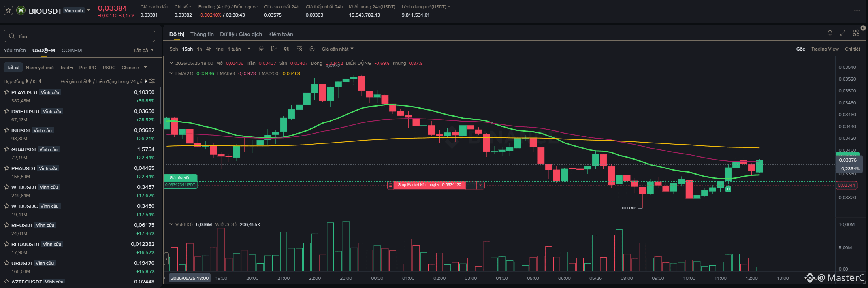Switch to Chi tiết depth view
The height and width of the screenshot is (288, 868).
tap(853, 49)
